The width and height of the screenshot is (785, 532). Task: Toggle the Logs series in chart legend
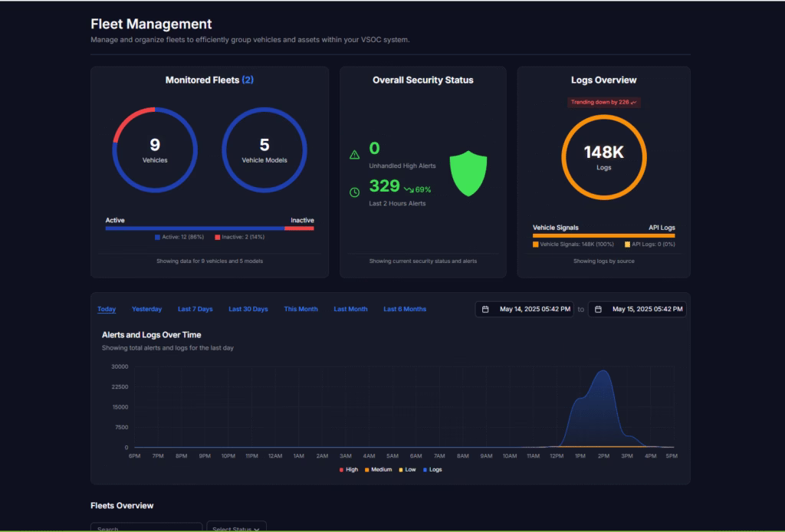(x=432, y=469)
